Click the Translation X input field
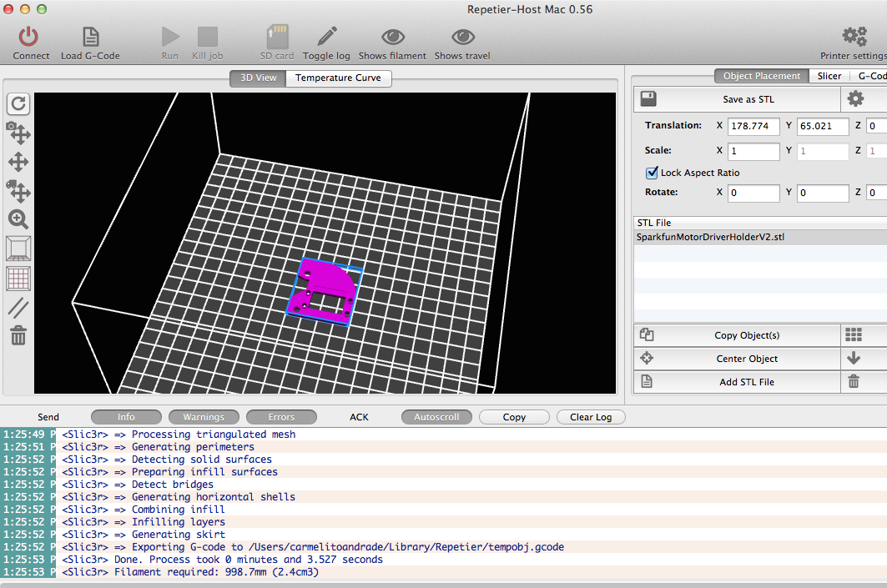The height and width of the screenshot is (588, 887). (x=753, y=126)
